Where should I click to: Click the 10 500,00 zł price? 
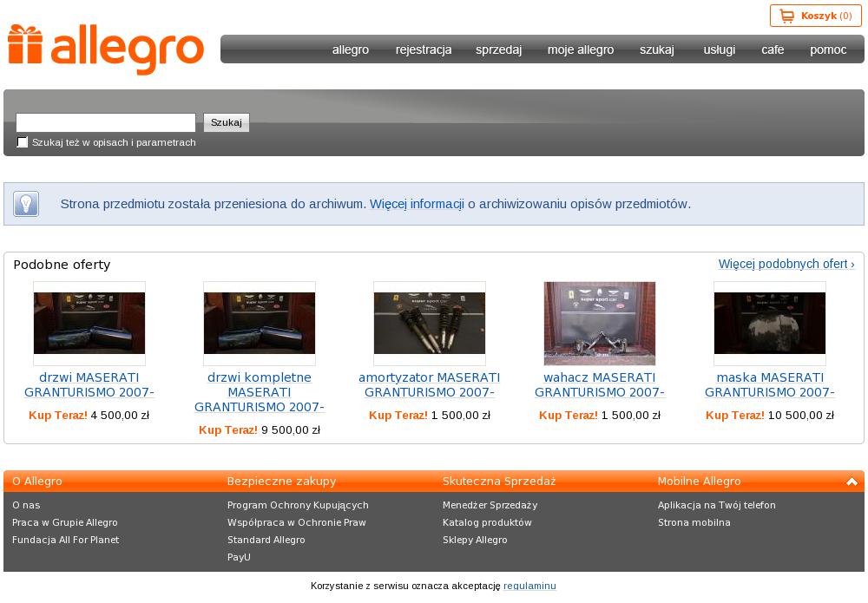click(801, 416)
